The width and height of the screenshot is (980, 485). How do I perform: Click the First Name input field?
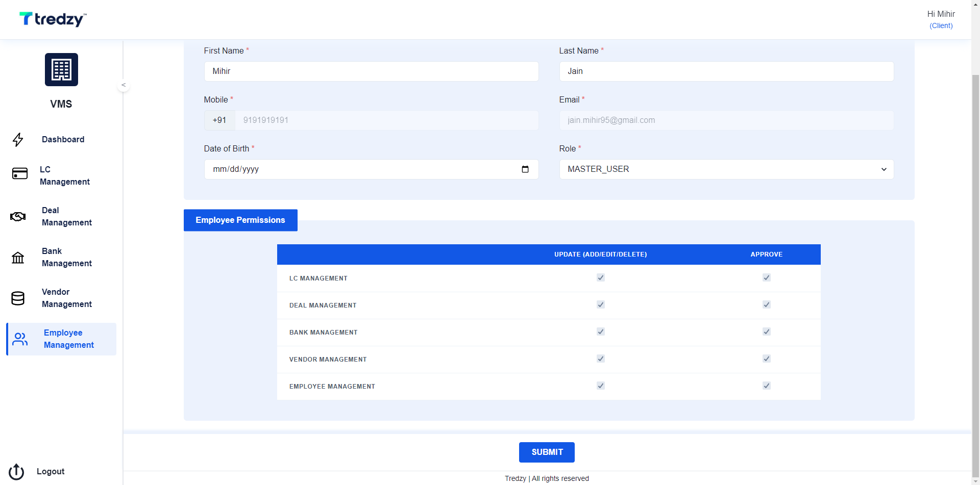pyautogui.click(x=371, y=71)
